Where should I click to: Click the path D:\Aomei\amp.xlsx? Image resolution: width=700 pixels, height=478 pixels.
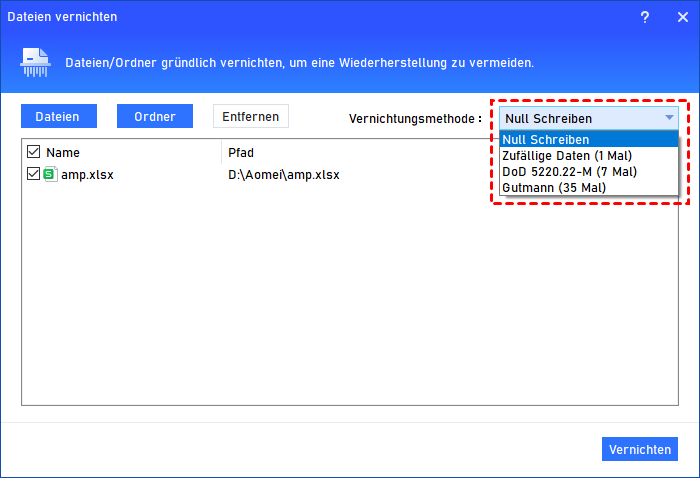[x=284, y=174]
